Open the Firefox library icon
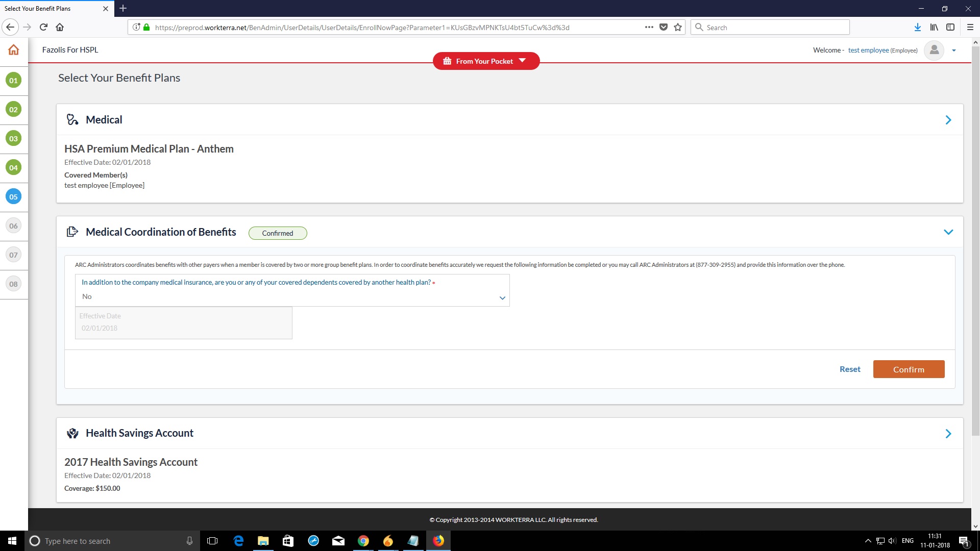 point(934,27)
